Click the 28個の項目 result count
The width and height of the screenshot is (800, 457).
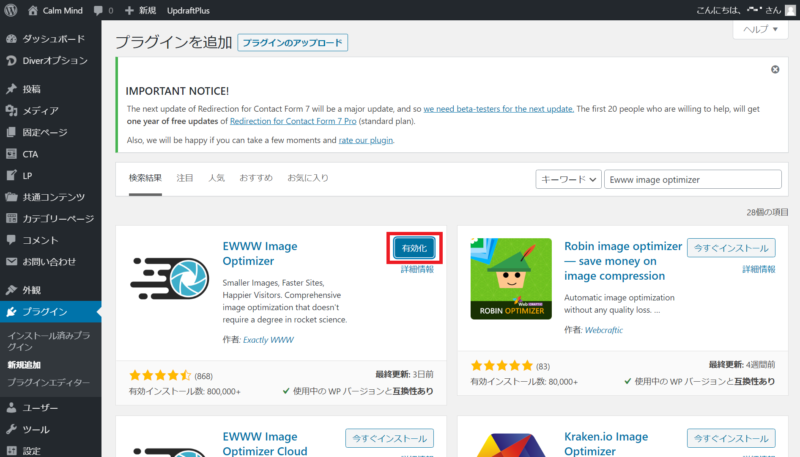click(x=767, y=212)
